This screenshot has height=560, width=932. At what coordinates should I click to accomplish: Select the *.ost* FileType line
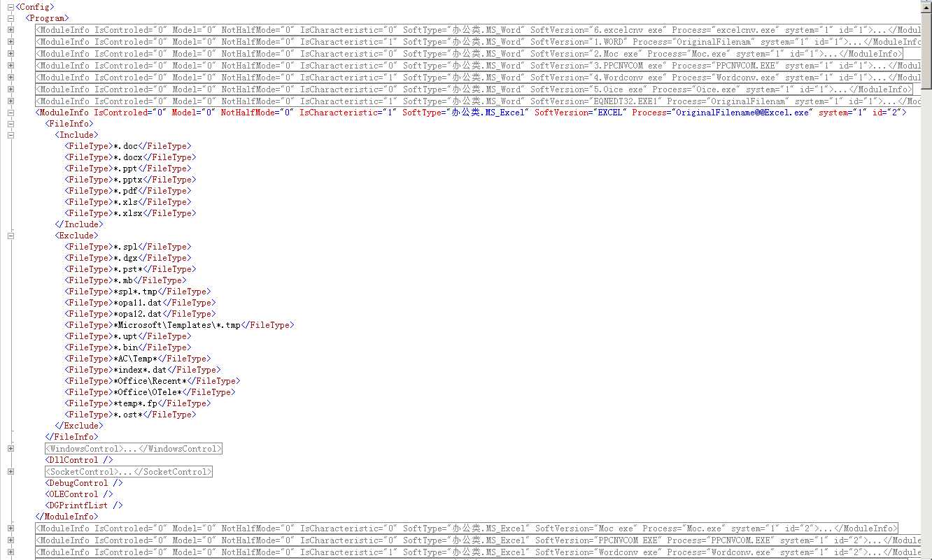[x=130, y=415]
